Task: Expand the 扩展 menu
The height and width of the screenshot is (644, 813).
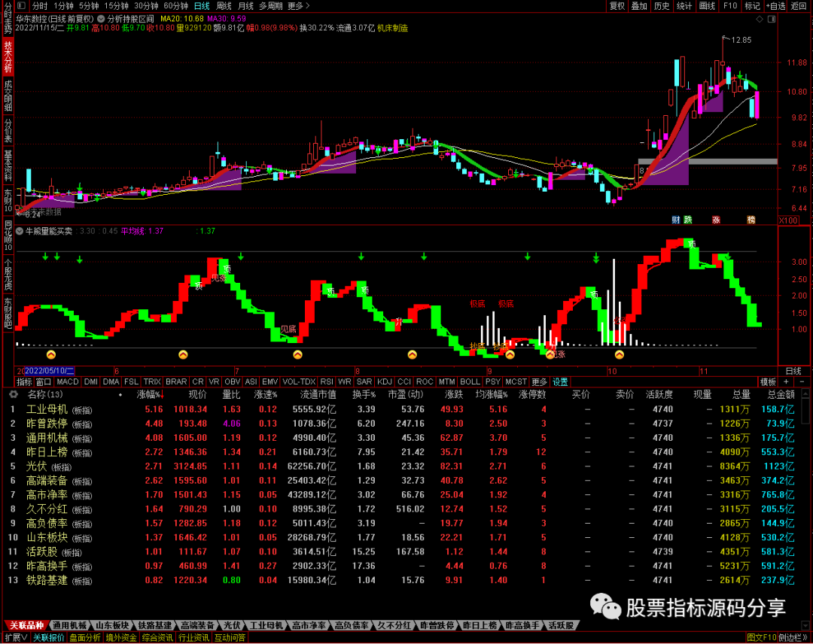Action: click(x=16, y=638)
